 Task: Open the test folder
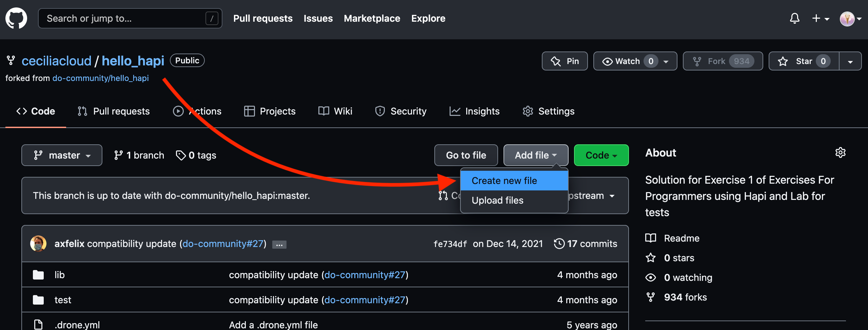coord(63,300)
